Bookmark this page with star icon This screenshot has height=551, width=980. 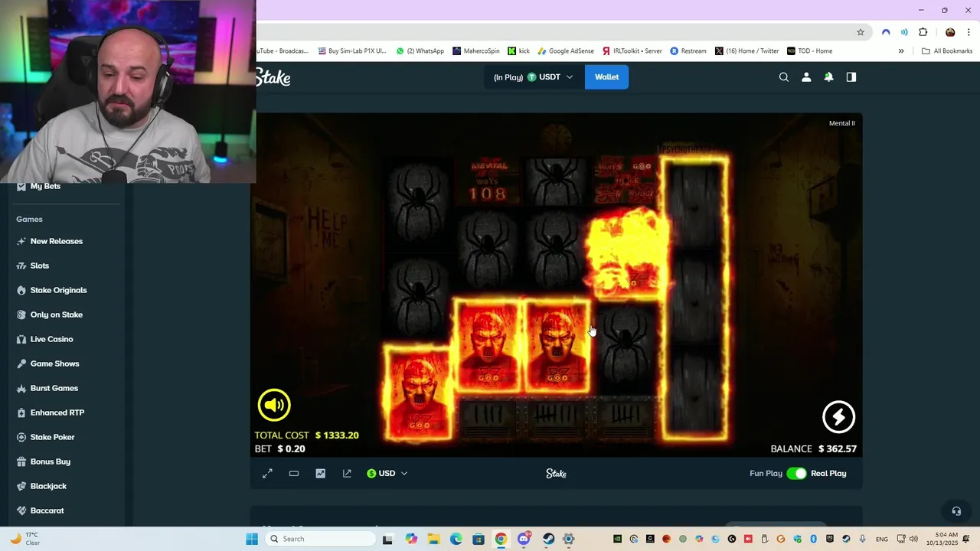[x=861, y=32]
